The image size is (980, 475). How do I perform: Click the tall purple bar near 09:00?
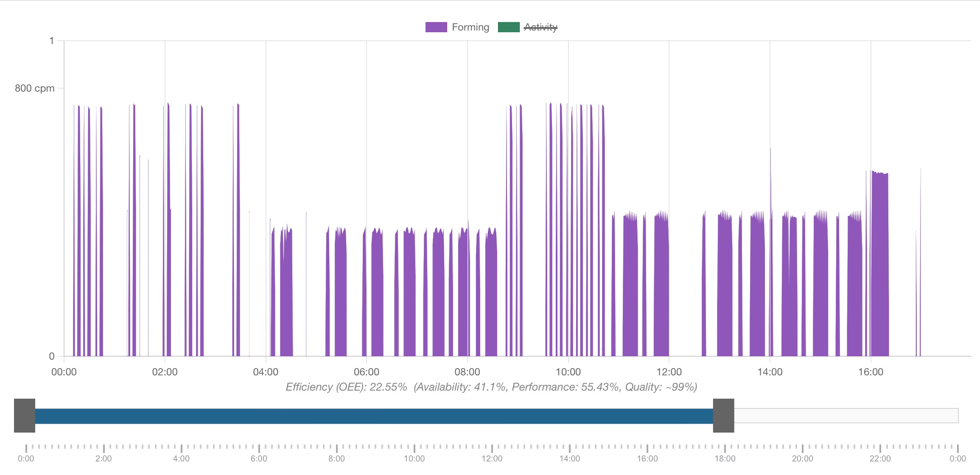tap(517, 233)
